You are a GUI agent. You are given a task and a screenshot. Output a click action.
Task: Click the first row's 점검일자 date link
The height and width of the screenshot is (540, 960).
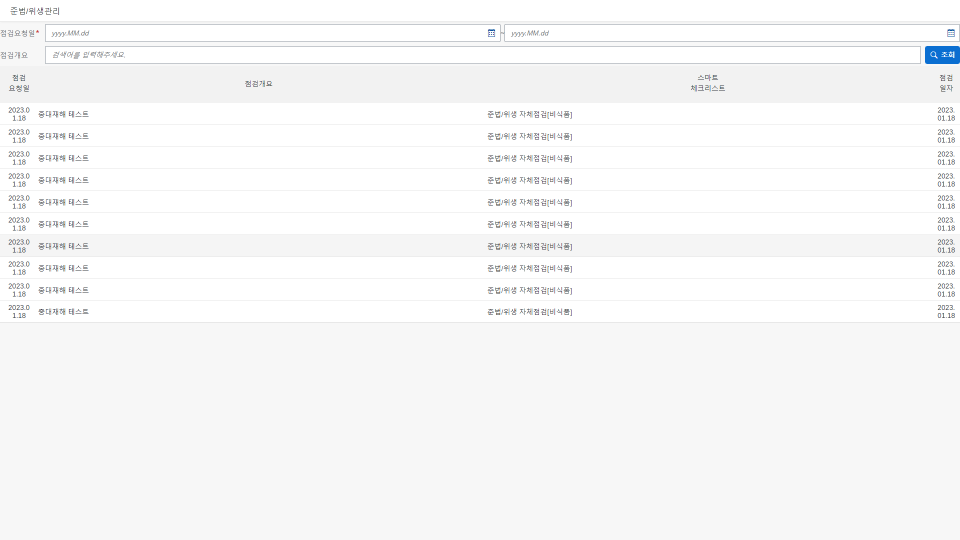click(945, 114)
